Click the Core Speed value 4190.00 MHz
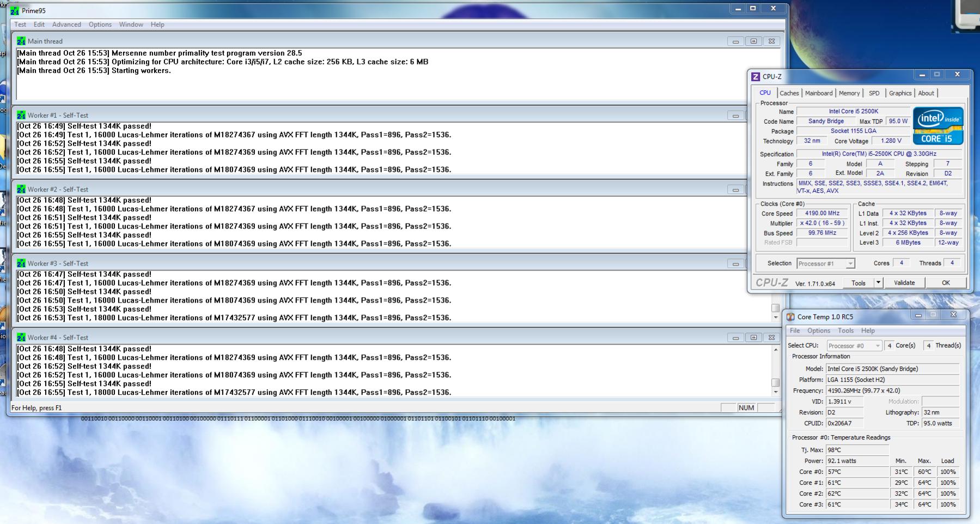 coord(822,213)
